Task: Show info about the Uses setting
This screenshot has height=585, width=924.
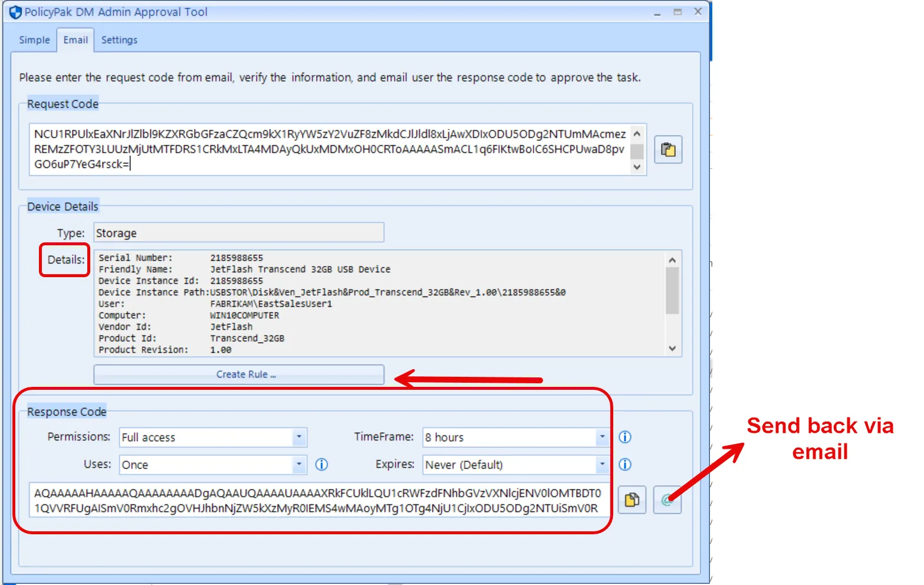Action: pos(321,464)
